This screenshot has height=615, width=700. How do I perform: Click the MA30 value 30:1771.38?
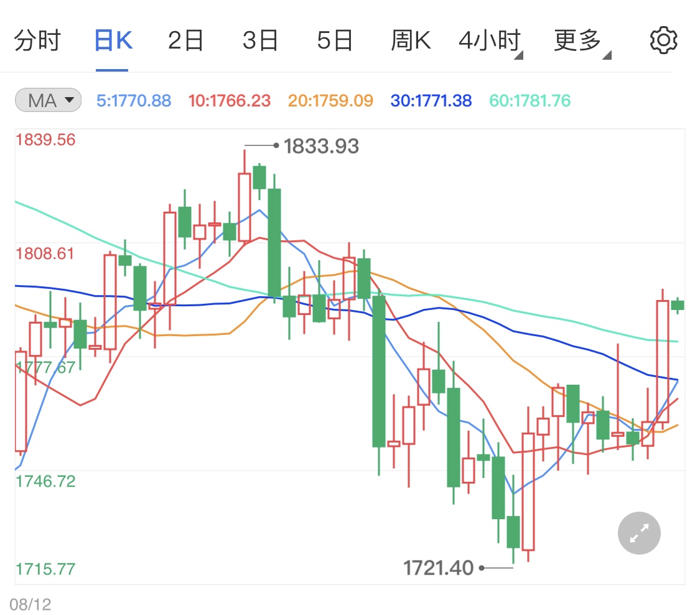pyautogui.click(x=431, y=100)
